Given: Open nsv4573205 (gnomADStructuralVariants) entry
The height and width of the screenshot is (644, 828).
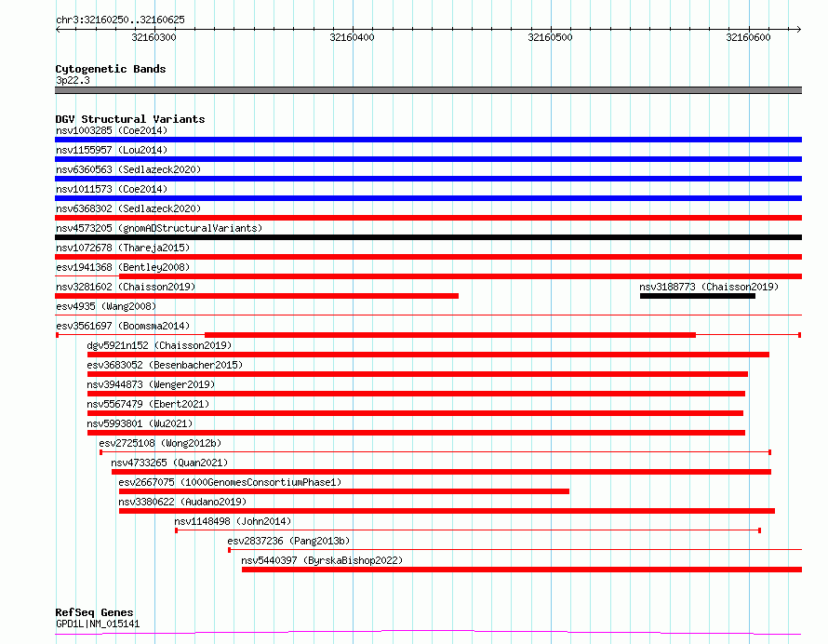Looking at the screenshot, I should (159, 228).
